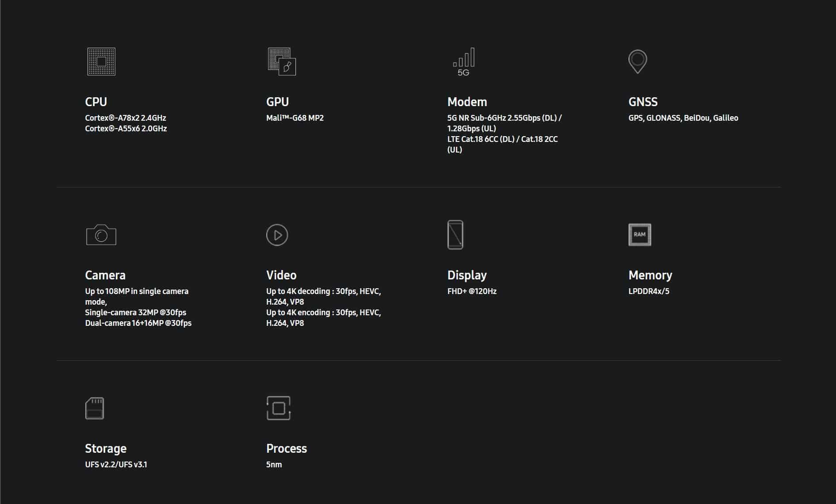Click the GNSS location pin icon

coord(637,61)
